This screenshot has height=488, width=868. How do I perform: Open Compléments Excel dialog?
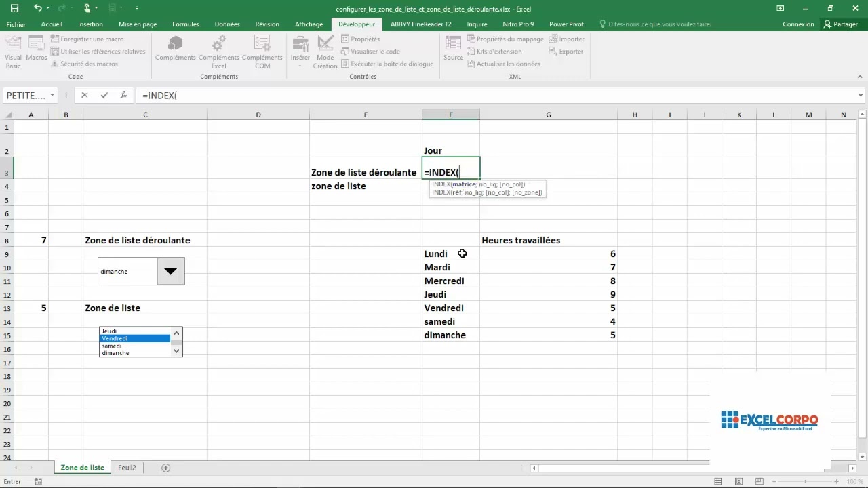coord(218,53)
